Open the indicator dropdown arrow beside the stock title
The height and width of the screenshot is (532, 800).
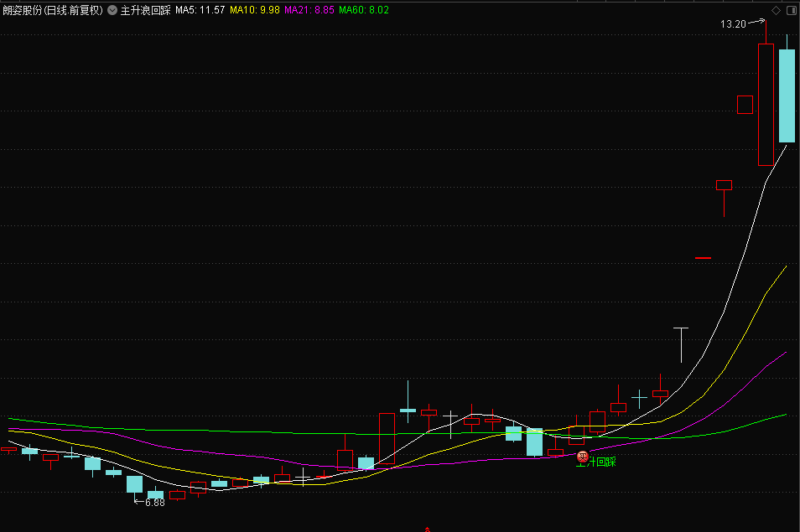pyautogui.click(x=112, y=10)
